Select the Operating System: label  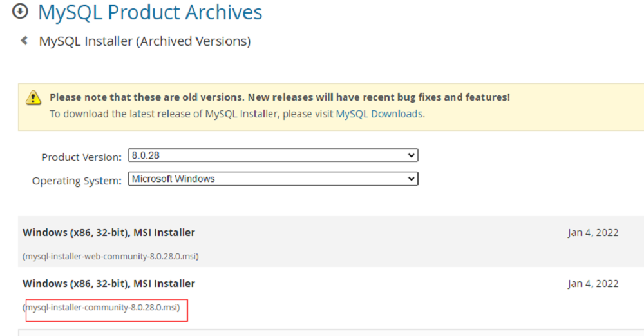click(77, 181)
